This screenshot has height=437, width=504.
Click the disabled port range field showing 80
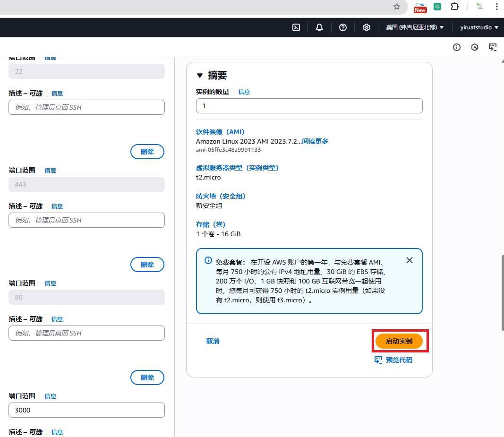coord(86,297)
